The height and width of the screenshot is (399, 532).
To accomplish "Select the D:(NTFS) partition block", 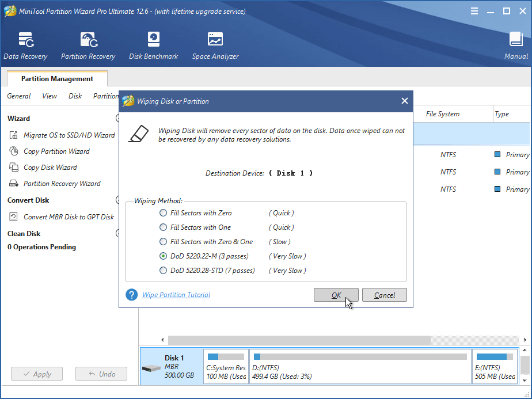I will point(360,366).
